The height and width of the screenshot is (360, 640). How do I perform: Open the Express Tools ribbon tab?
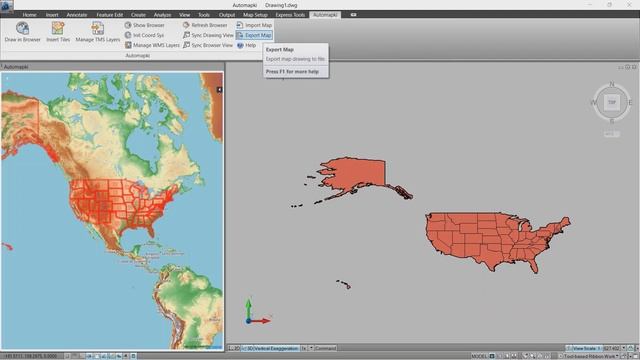[290, 15]
